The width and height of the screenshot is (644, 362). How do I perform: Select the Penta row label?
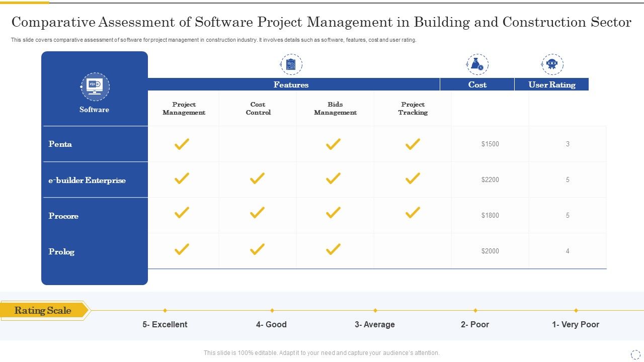[x=60, y=144]
